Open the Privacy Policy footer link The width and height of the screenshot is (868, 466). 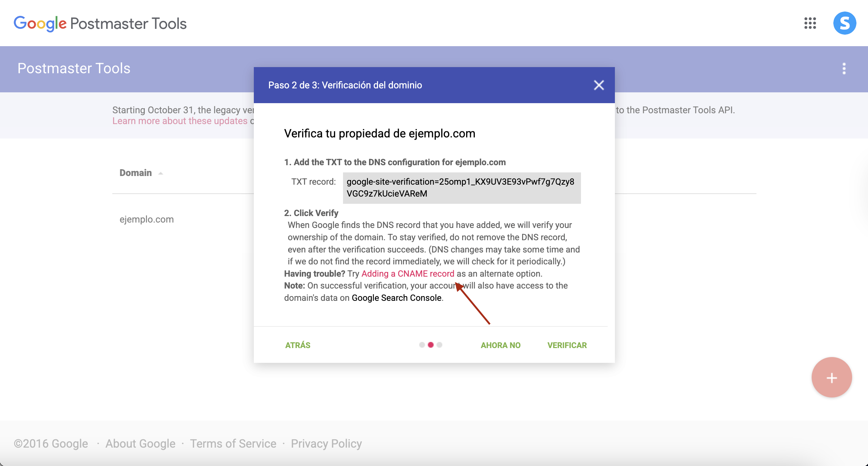coord(326,444)
